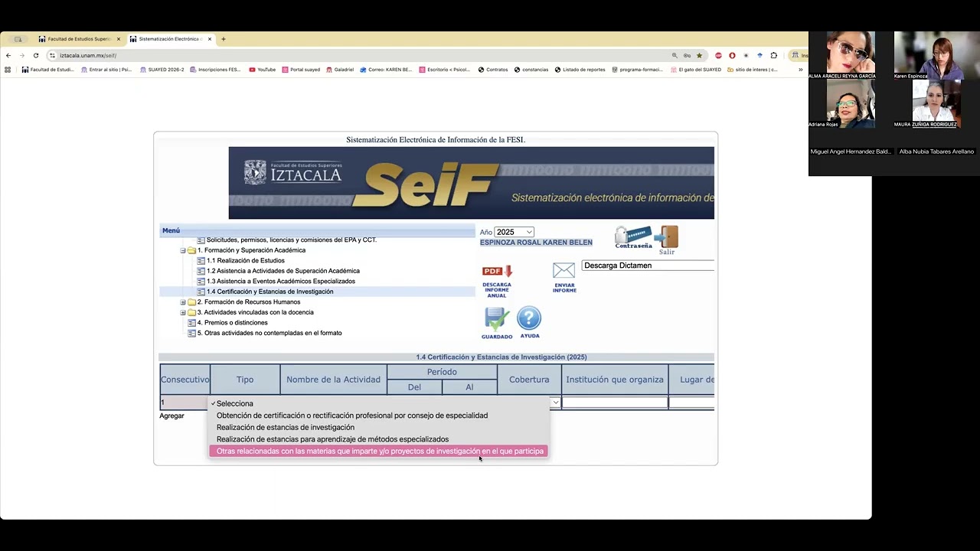Open the Portal suayed bookmark
The height and width of the screenshot is (551, 980).
(x=301, y=70)
